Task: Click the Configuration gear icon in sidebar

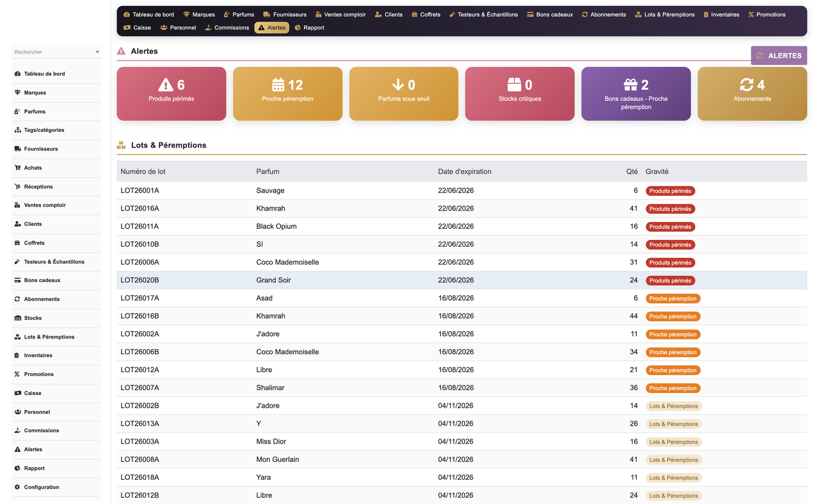Action: pos(17,487)
